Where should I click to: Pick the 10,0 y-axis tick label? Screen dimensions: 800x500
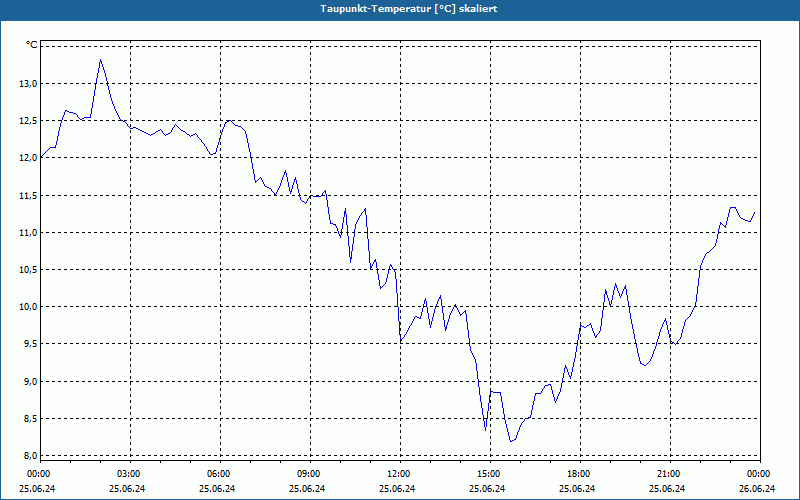pos(28,307)
